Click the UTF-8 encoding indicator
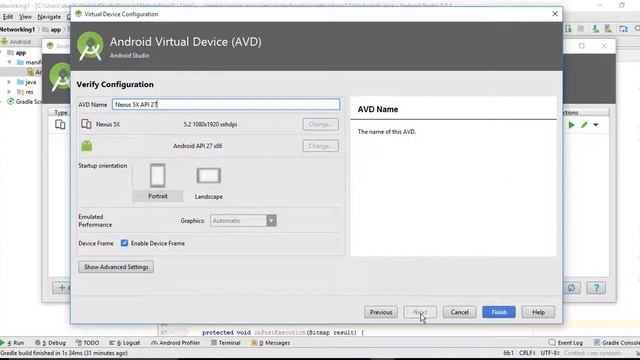 coord(550,353)
